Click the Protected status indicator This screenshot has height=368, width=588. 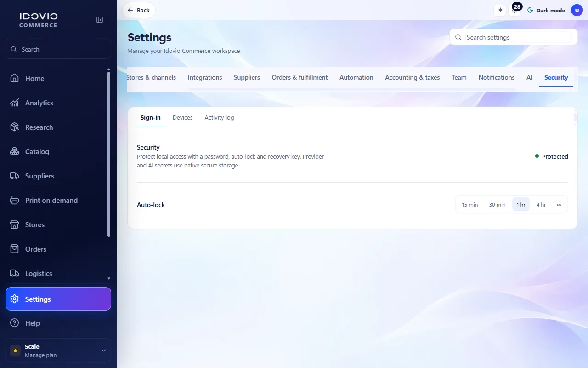pyautogui.click(x=552, y=156)
